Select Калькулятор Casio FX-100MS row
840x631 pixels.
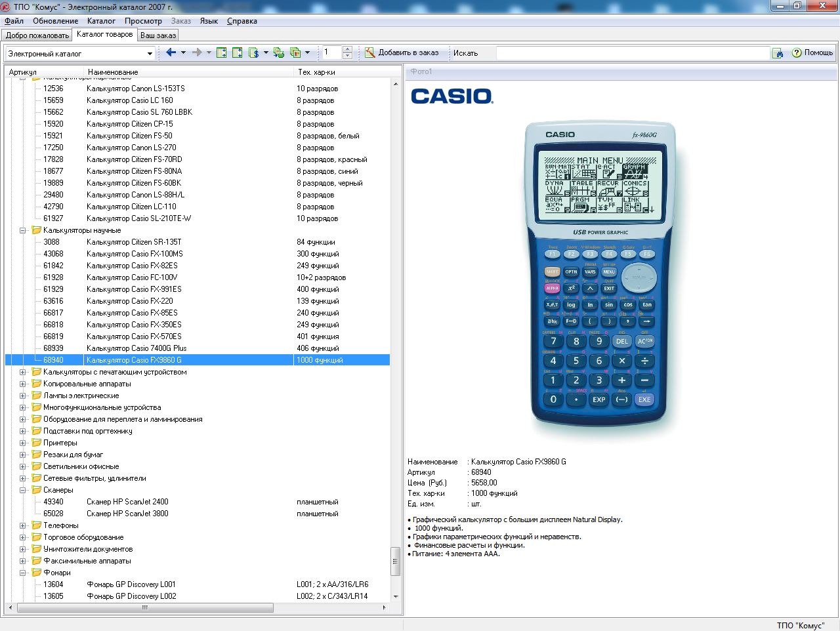[x=198, y=254]
